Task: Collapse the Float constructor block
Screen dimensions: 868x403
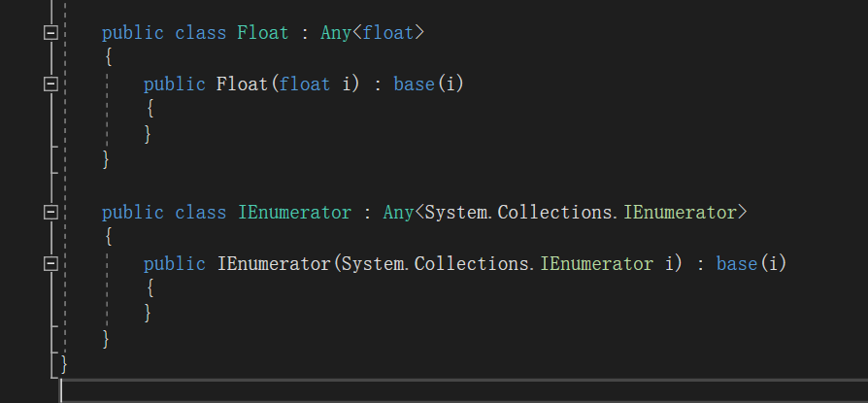Action: [x=49, y=84]
